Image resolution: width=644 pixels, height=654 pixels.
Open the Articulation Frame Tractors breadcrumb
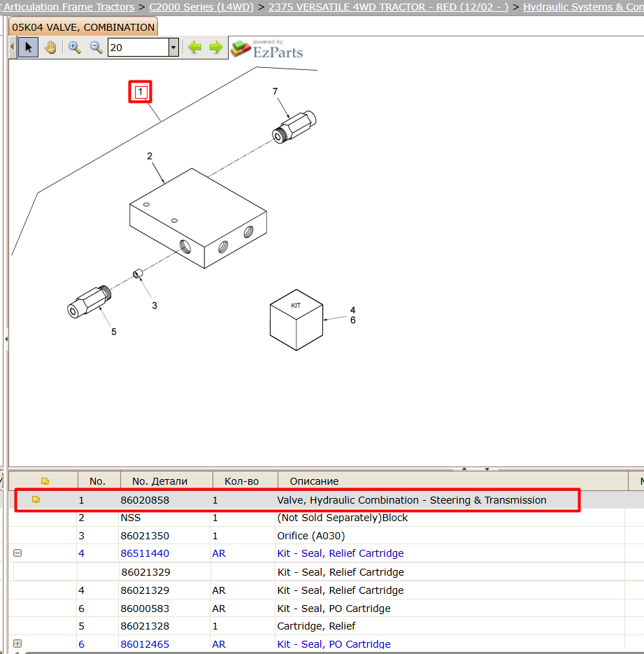[x=69, y=7]
